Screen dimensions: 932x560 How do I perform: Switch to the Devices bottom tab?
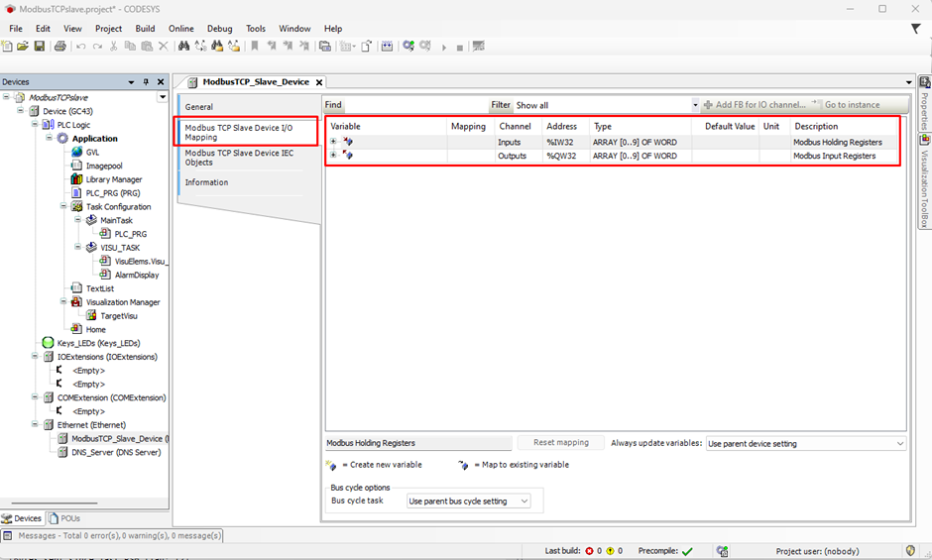[22, 518]
